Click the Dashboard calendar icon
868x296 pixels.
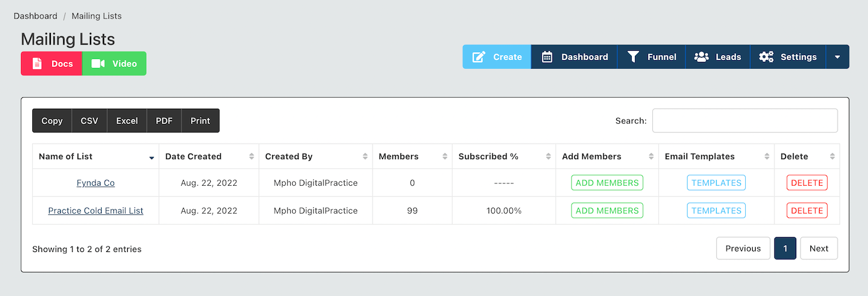coord(547,57)
